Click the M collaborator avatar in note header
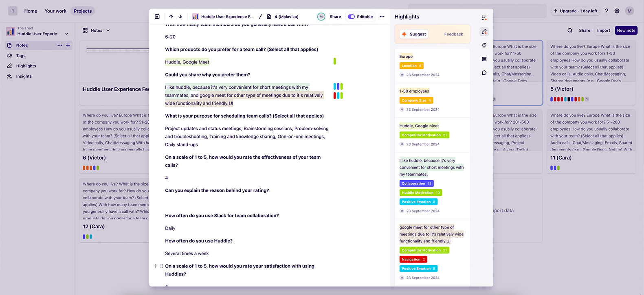This screenshot has height=295, width=644. [321, 17]
